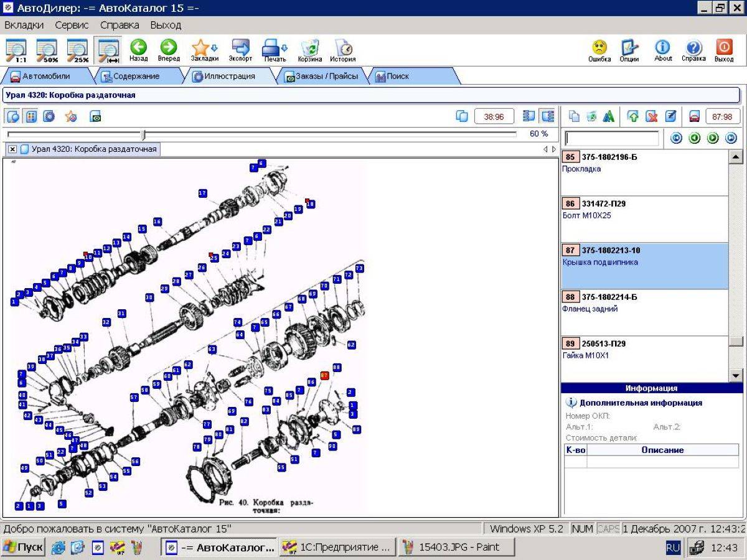Click the red X delete icon in parts toolbar
The image size is (747, 560).
coord(651,116)
